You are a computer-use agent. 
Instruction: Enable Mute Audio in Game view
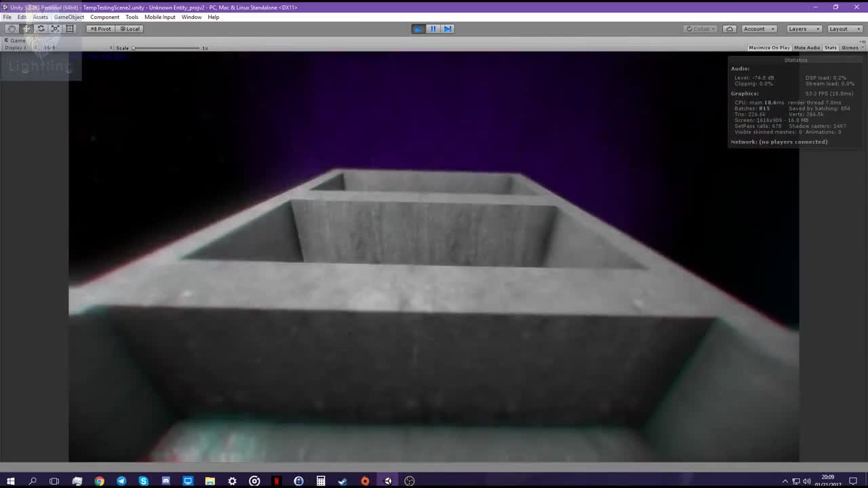point(806,47)
